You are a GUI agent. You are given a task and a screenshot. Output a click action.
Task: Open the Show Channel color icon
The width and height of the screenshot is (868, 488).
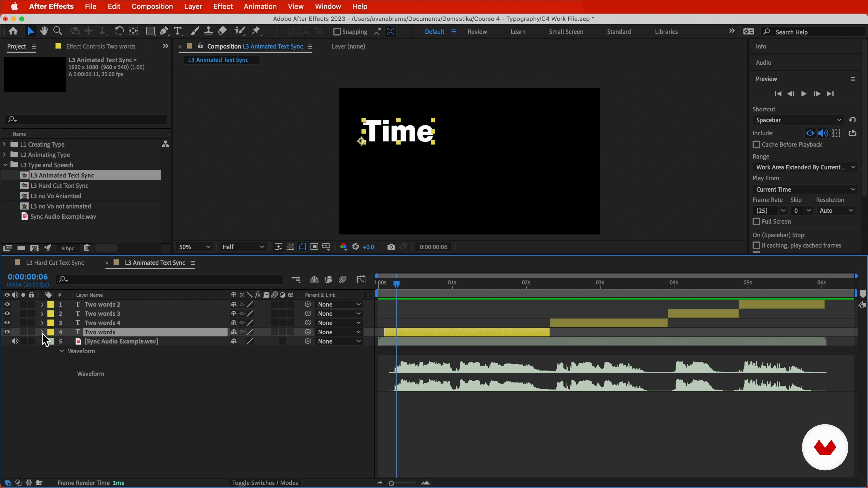pyautogui.click(x=343, y=247)
